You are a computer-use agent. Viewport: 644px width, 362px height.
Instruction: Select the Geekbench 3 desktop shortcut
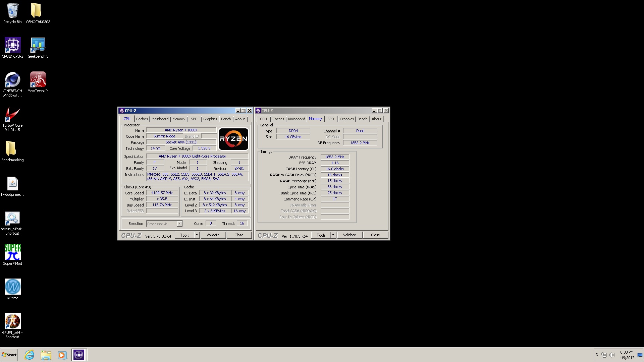click(38, 48)
